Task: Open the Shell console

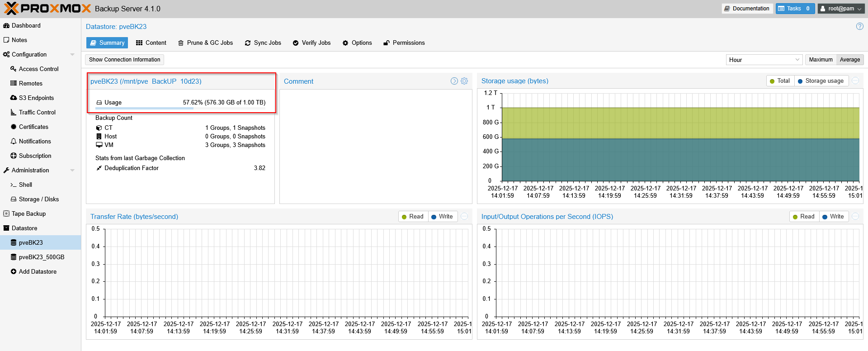Action: [x=25, y=185]
